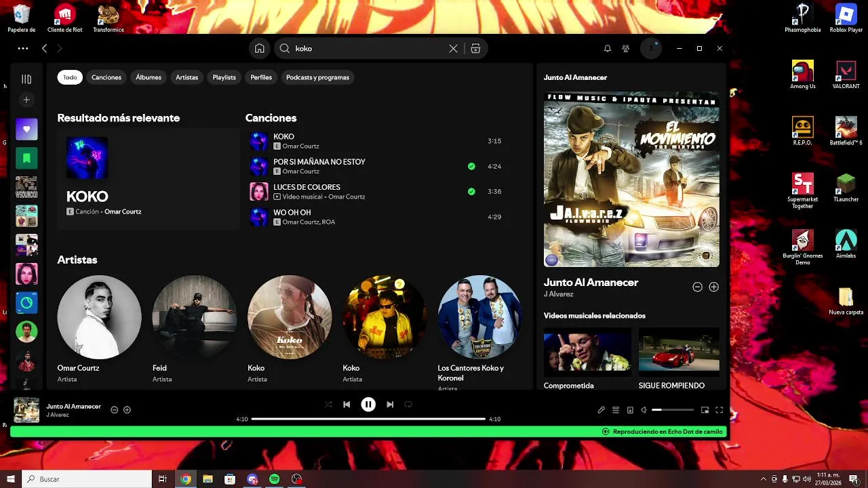Image resolution: width=868 pixels, height=488 pixels.
Task: Clear the search text with the X icon
Action: (454, 49)
